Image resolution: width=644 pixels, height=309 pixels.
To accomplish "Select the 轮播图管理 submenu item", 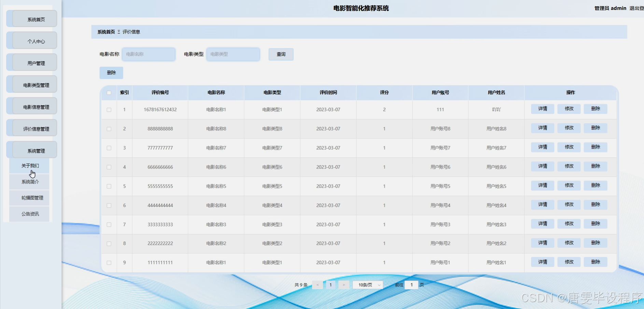I will coord(29,198).
